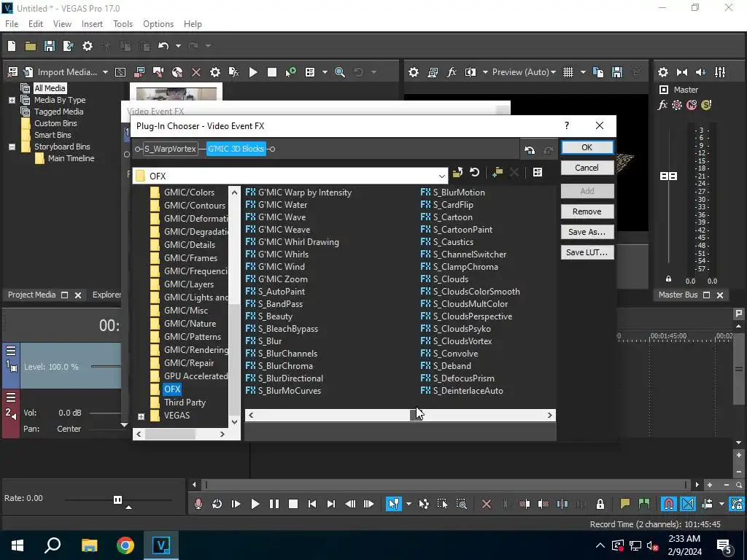This screenshot has width=747, height=560.
Task: Click Import Media icon in Project Media
Action: point(28,72)
